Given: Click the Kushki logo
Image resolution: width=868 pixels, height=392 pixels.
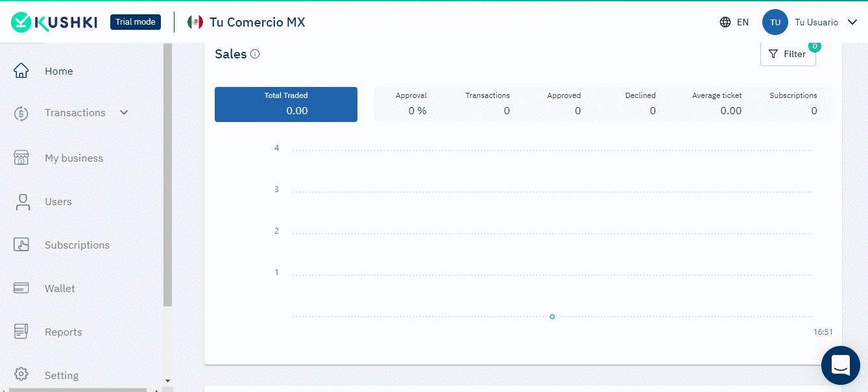Looking at the screenshot, I should tap(54, 22).
